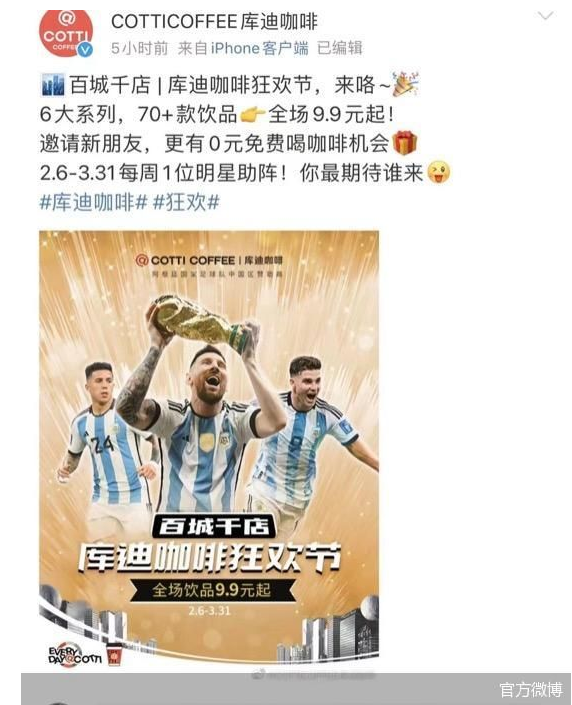Image resolution: width=572 pixels, height=705 pixels.
Task: Open the #狂欢# hashtag
Action: point(186,203)
